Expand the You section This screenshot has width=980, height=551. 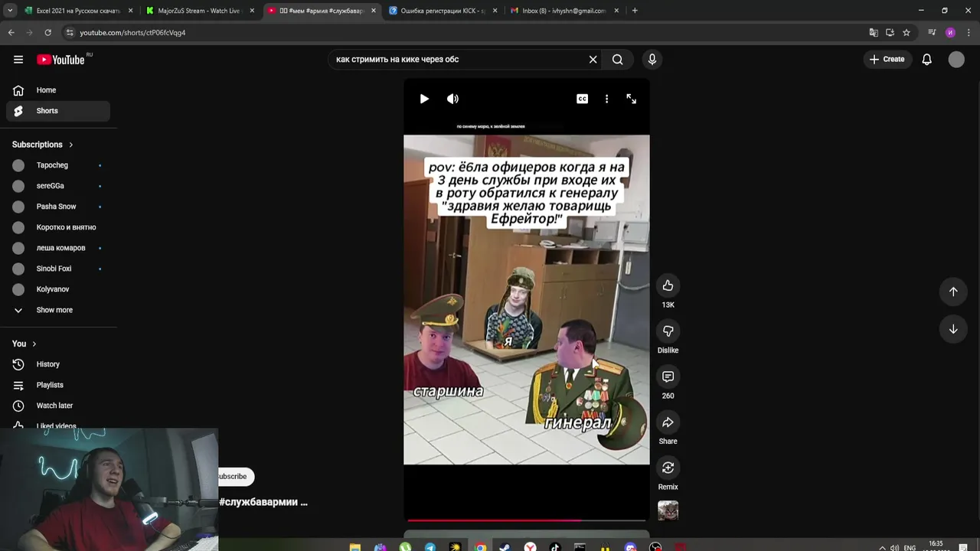[24, 344]
